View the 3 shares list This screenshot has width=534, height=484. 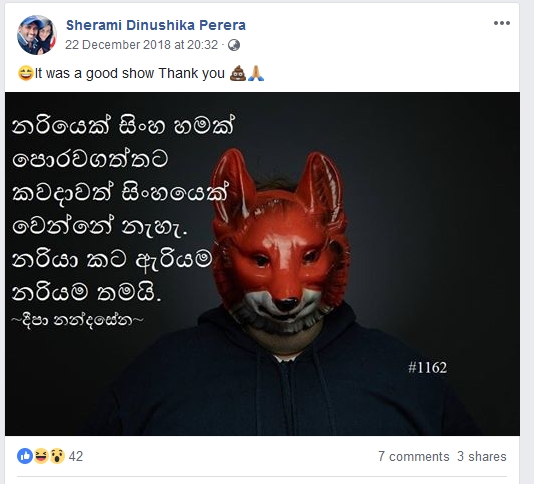tap(482, 456)
